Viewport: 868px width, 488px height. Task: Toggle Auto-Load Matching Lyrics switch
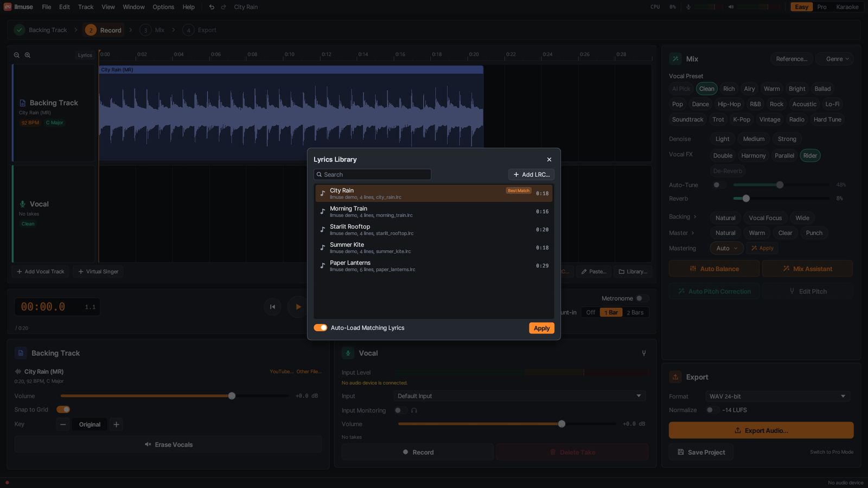(321, 328)
